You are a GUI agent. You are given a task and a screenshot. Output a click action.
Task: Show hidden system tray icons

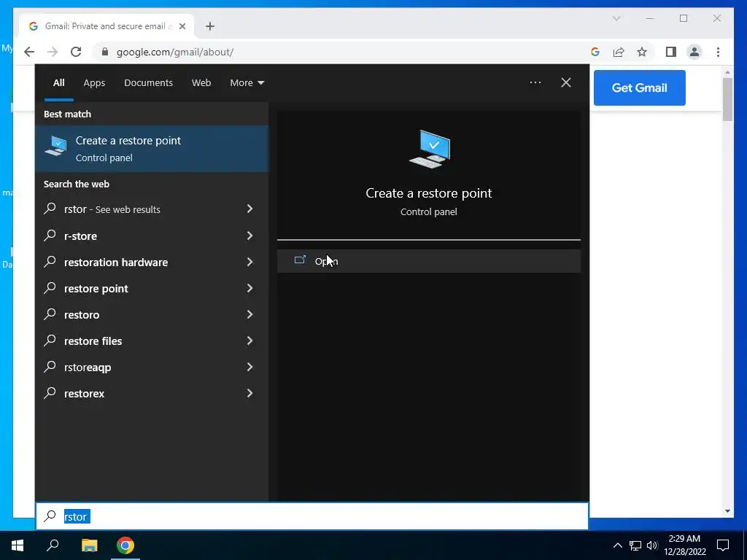coord(617,545)
